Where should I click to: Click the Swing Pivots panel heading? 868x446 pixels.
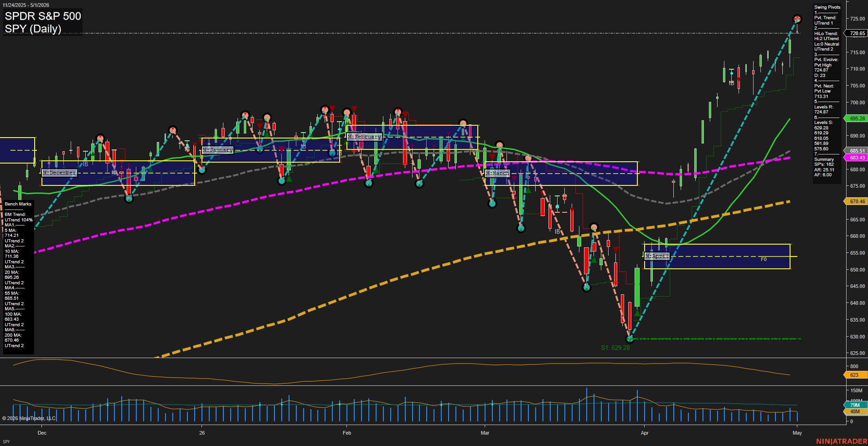point(827,7)
